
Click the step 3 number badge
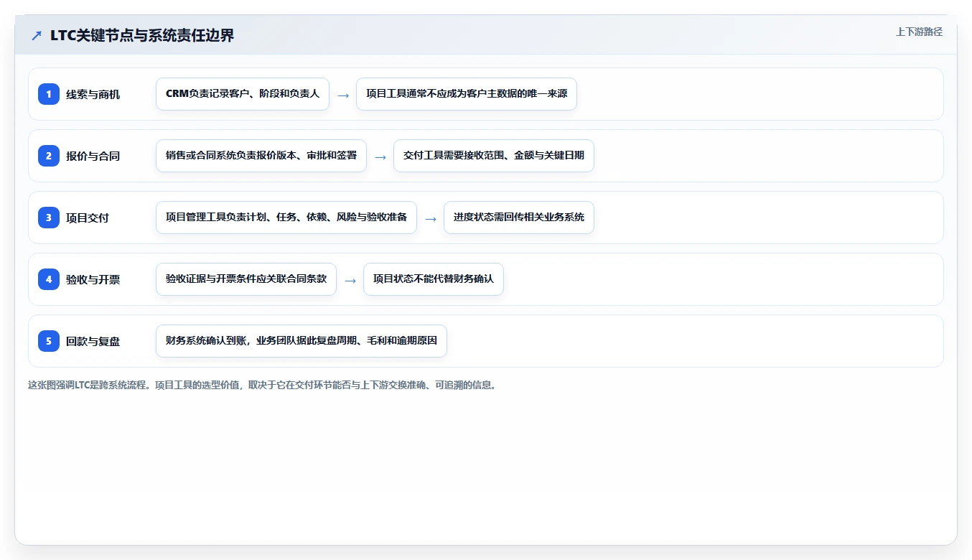pyautogui.click(x=49, y=218)
